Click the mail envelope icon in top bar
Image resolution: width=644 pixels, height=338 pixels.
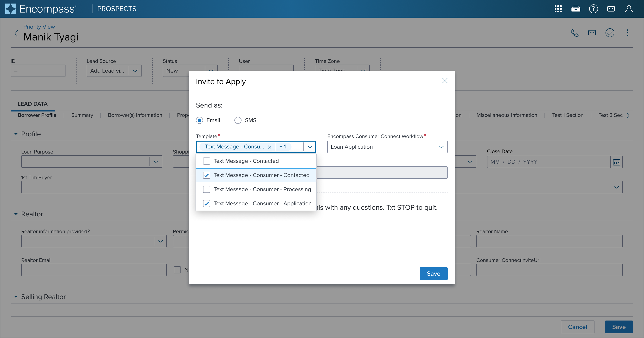pyautogui.click(x=611, y=9)
